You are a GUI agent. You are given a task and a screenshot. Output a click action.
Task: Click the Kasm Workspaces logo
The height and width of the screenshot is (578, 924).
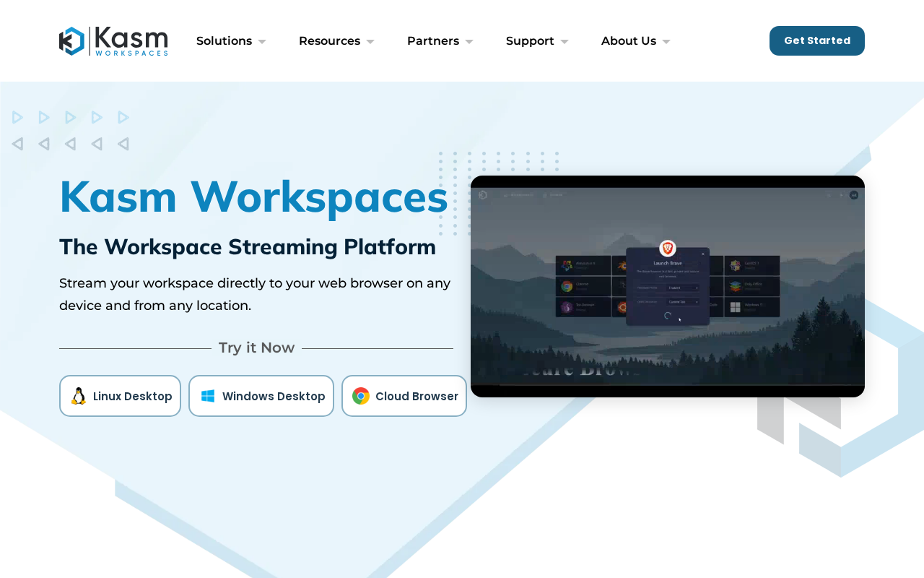click(x=113, y=41)
